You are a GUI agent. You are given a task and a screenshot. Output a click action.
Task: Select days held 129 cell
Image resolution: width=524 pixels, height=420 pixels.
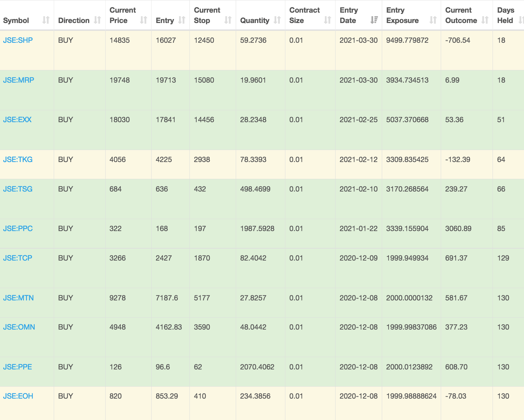pos(503,258)
